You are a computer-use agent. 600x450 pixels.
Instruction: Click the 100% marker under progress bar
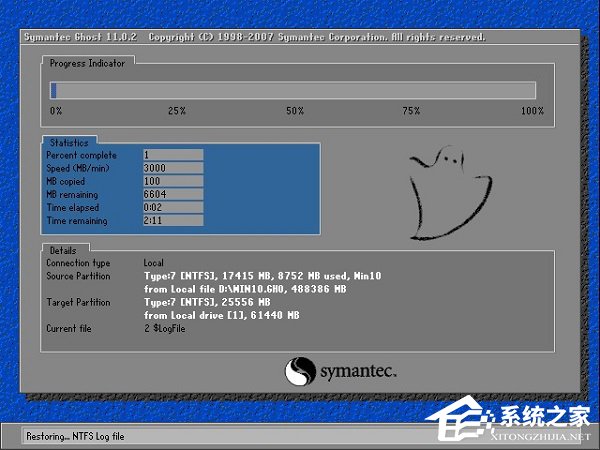point(532,110)
